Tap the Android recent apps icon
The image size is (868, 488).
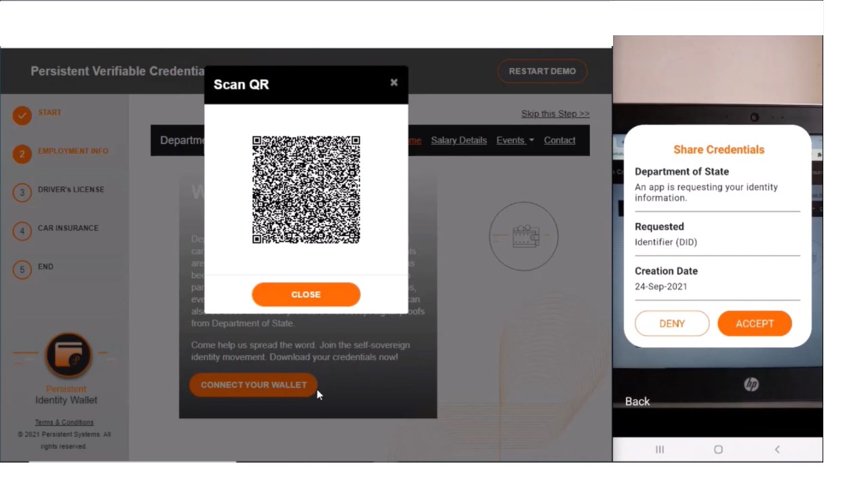pyautogui.click(x=660, y=449)
